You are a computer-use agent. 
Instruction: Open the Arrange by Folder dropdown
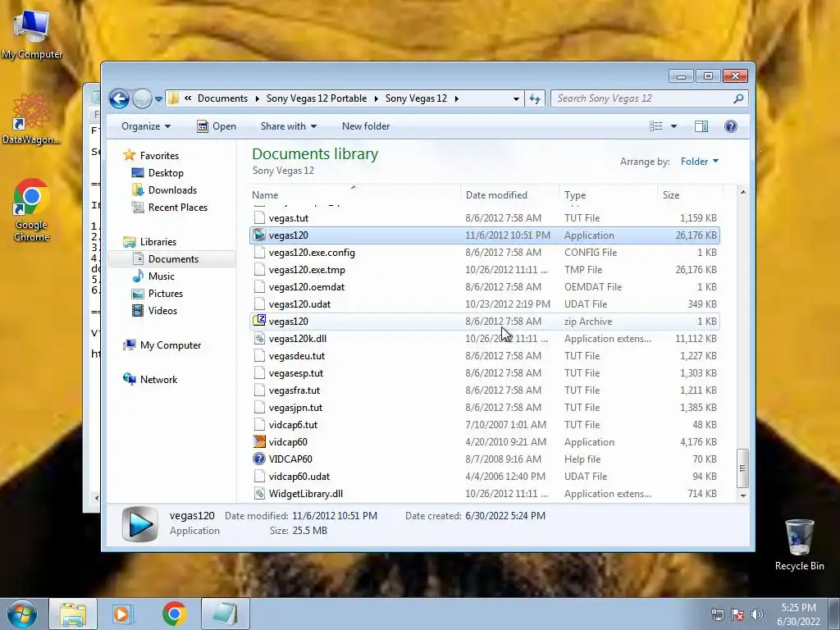(700, 162)
